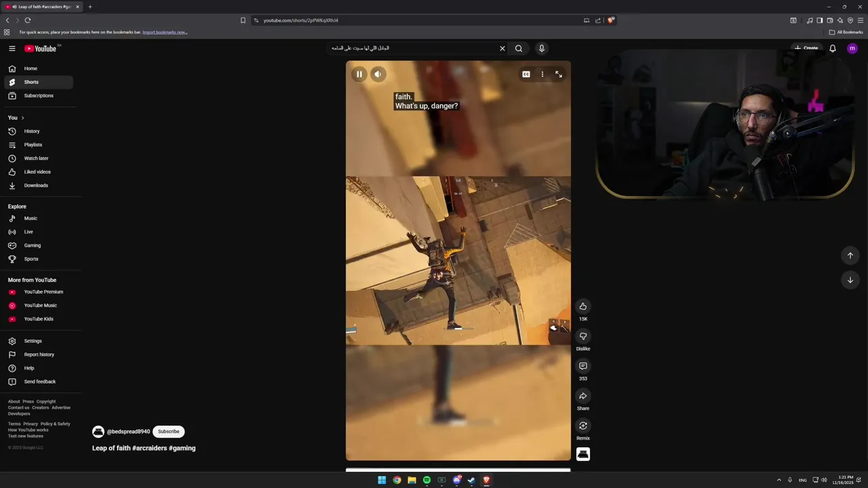
Task: Open Report history
Action: (x=39, y=354)
